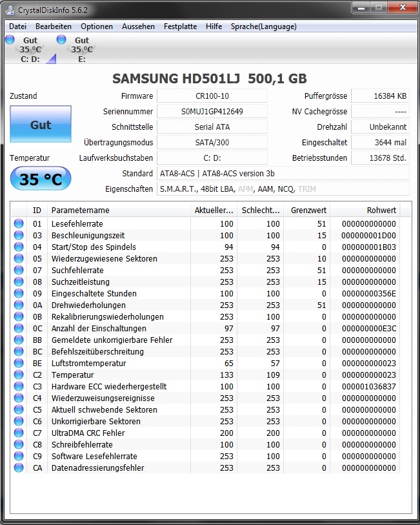
Task: Click status orb of Schreibfehlerrate row
Action: [x=19, y=444]
